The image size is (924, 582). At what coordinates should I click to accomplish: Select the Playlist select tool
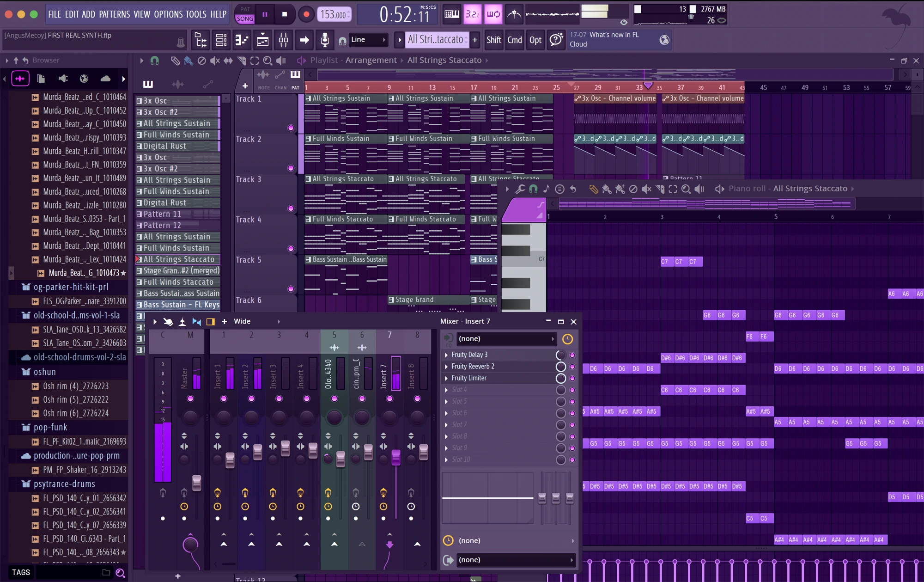(x=255, y=61)
